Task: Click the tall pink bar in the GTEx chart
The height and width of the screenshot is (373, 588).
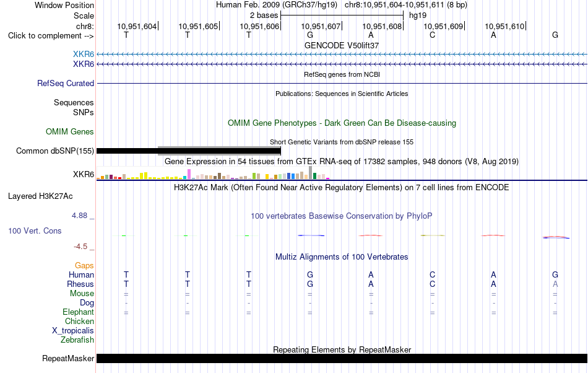Action: click(x=189, y=174)
